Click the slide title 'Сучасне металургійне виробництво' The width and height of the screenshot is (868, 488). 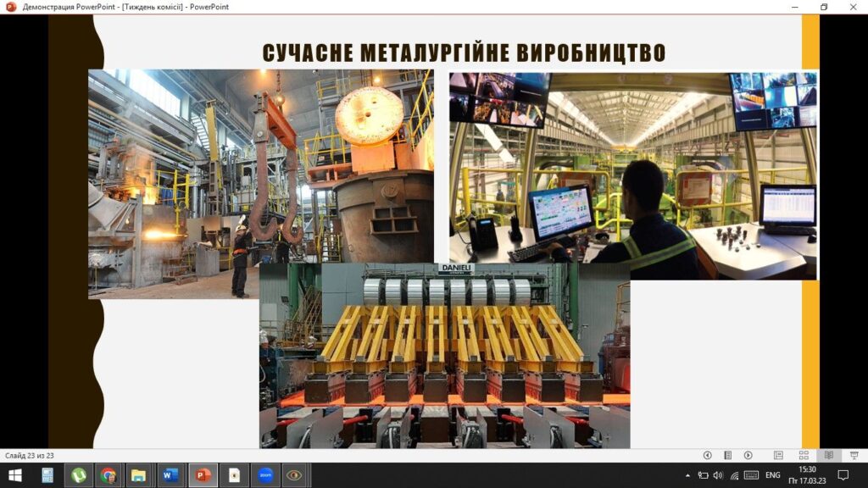coord(464,53)
